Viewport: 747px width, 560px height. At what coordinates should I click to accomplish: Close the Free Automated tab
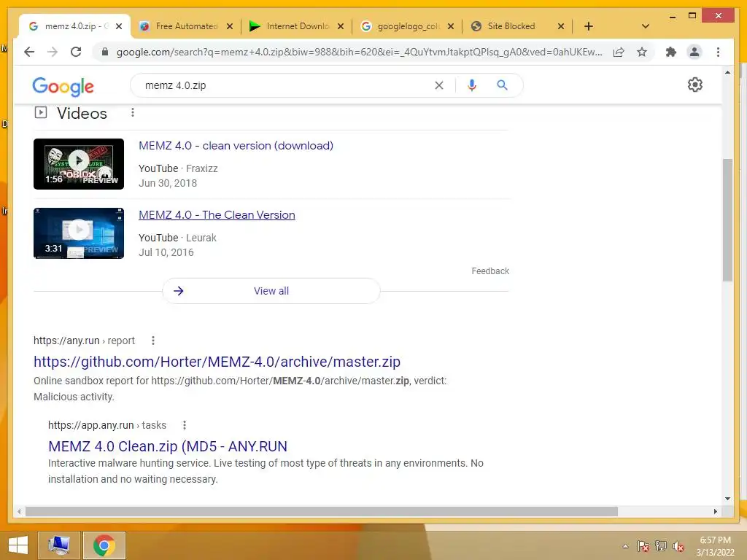coord(230,26)
